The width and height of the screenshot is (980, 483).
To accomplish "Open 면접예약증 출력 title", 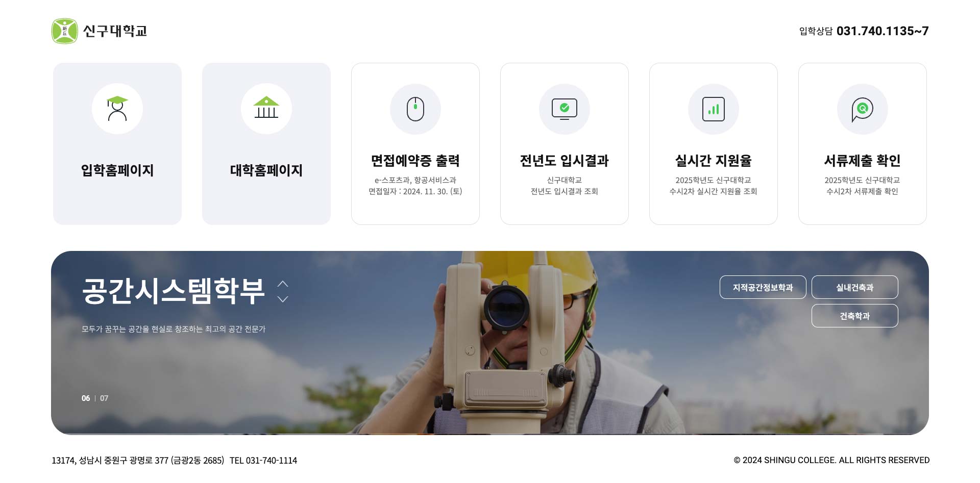I will pos(415,161).
